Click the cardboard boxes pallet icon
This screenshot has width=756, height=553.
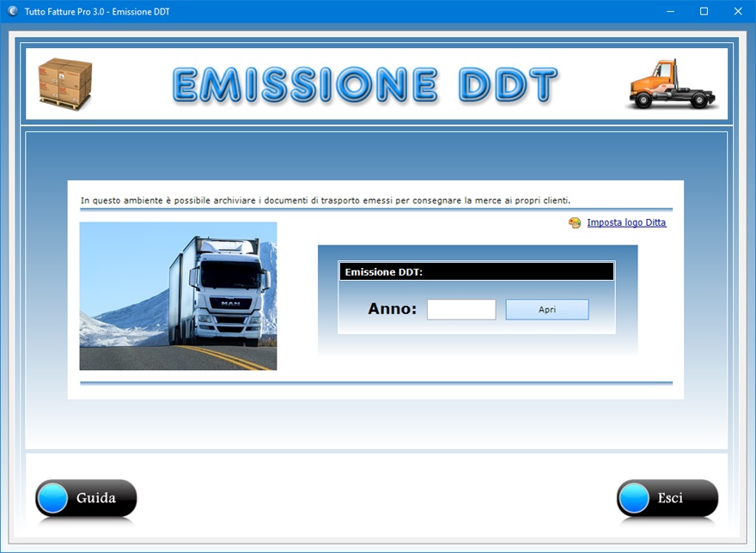(x=65, y=84)
